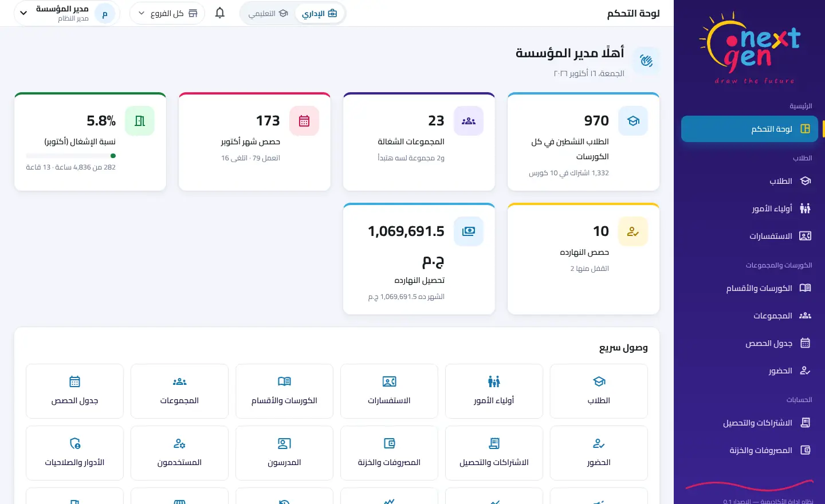Open المصروفات والخزنة in the sidebar
Screen dimensions: 825x504
tap(749, 450)
